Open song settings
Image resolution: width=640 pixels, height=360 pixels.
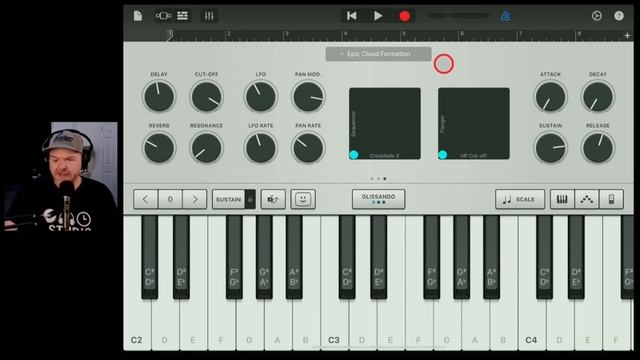[x=597, y=16]
